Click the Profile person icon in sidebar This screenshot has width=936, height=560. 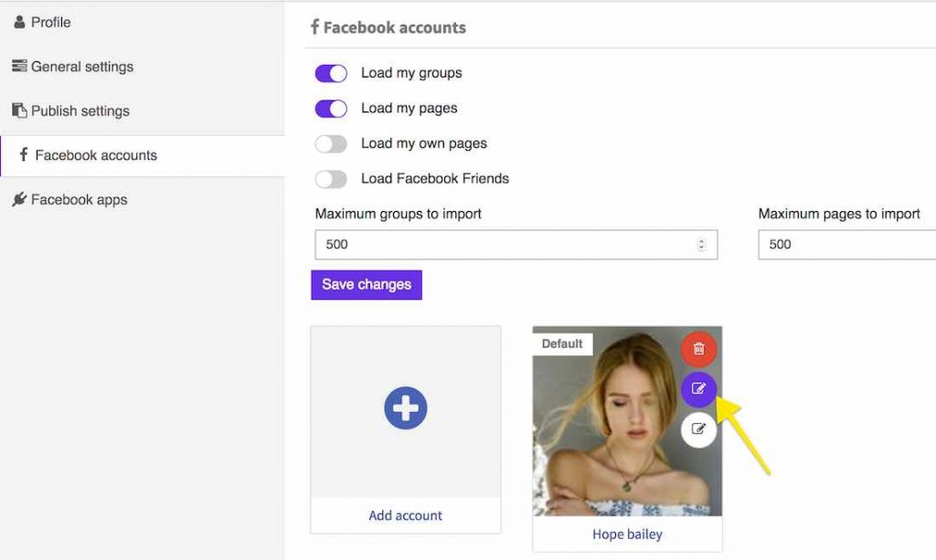pos(19,22)
